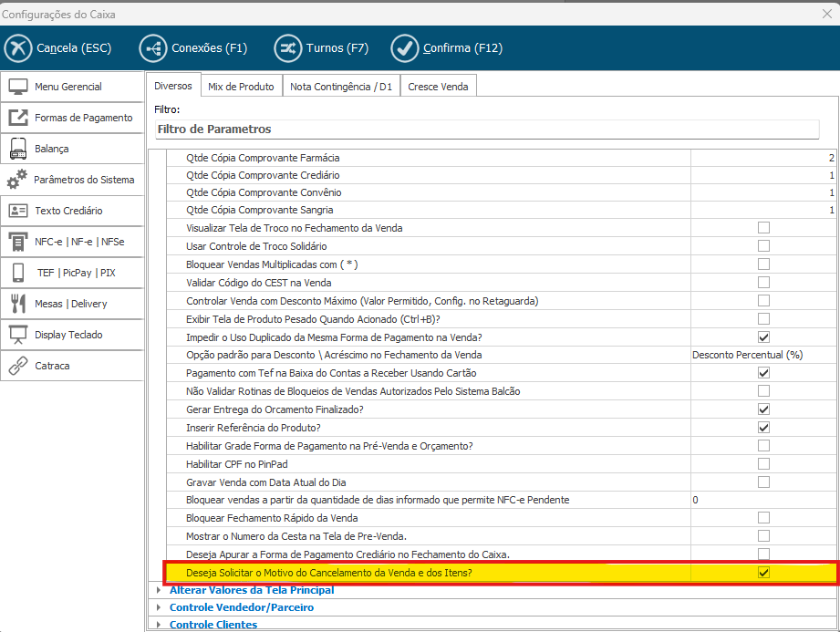Image resolution: width=840 pixels, height=632 pixels.
Task: Open the Catraca link icon
Action: [x=18, y=366]
